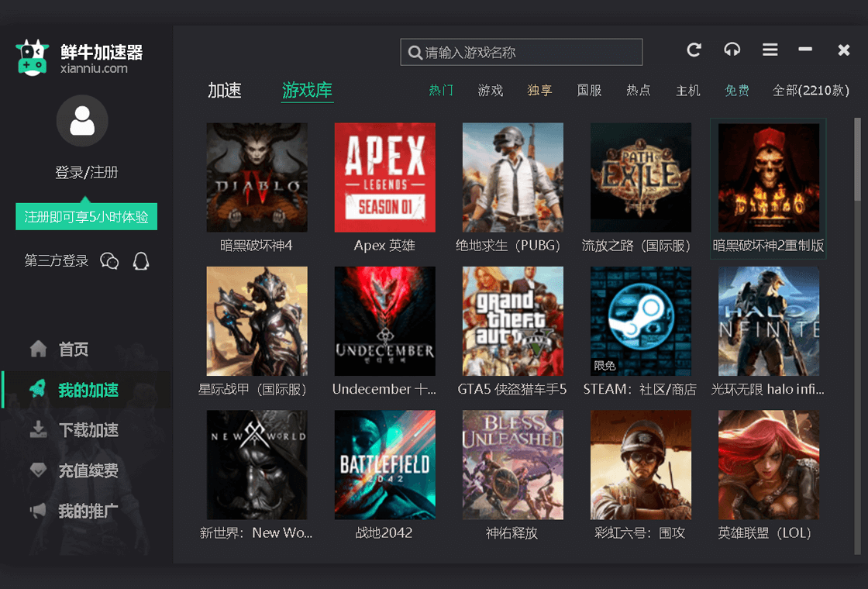Click the user avatar icon

tap(82, 121)
